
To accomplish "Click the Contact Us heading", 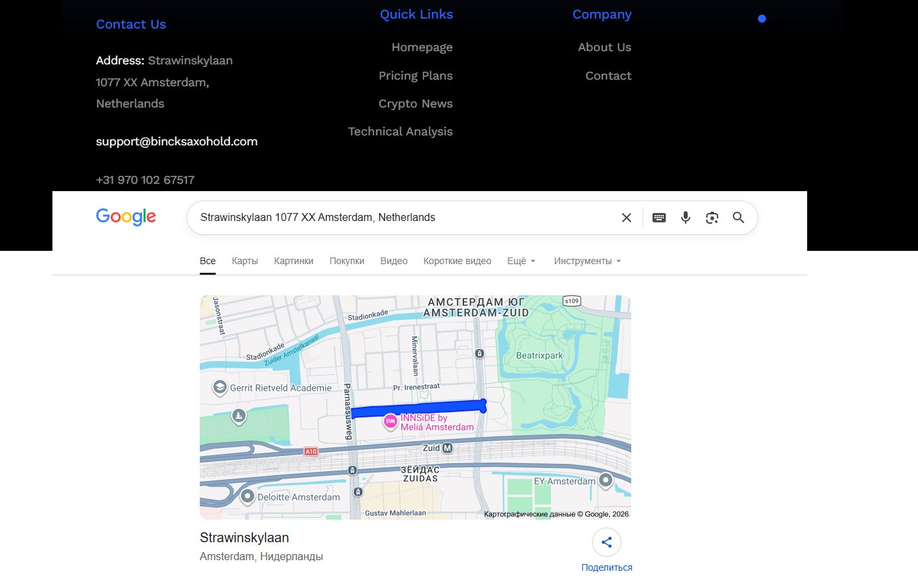I will tap(131, 25).
